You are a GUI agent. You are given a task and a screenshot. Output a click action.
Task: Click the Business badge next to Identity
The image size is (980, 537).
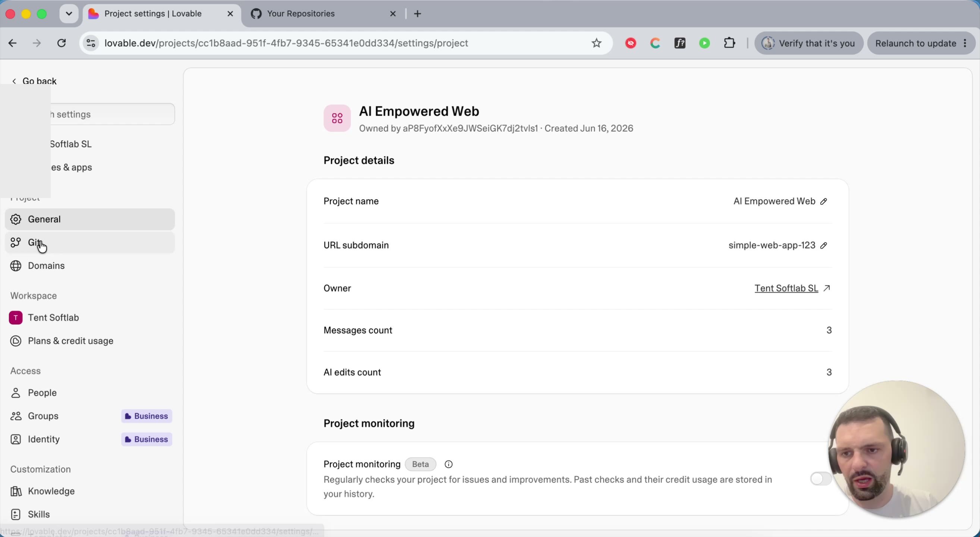point(147,439)
